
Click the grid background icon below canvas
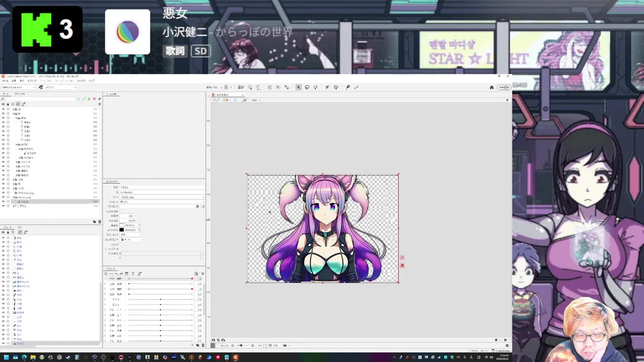pyautogui.click(x=213, y=345)
